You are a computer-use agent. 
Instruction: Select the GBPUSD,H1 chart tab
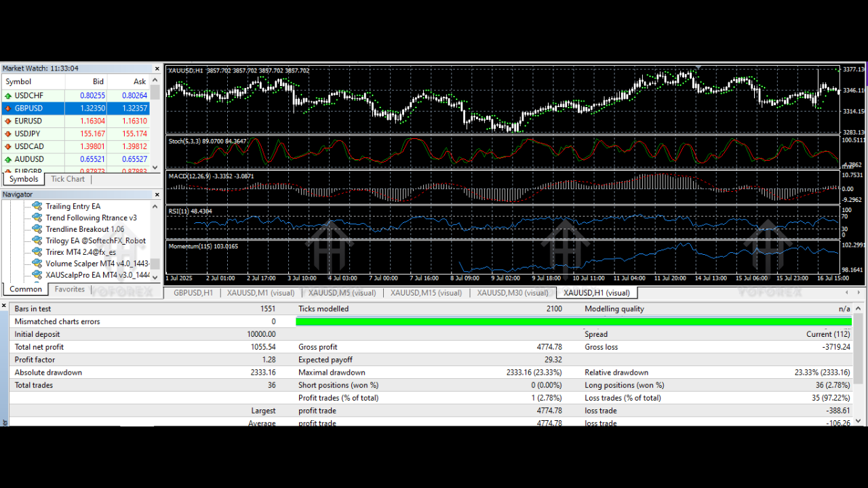click(193, 293)
